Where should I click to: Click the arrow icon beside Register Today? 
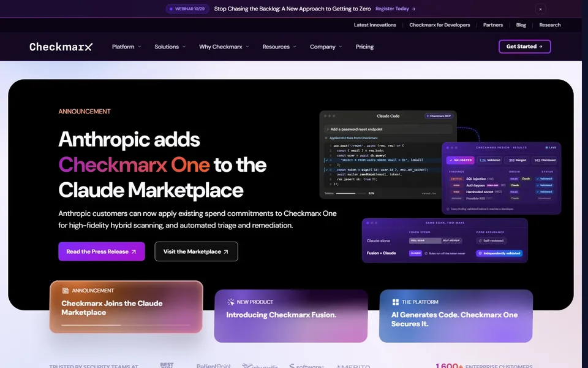[413, 9]
